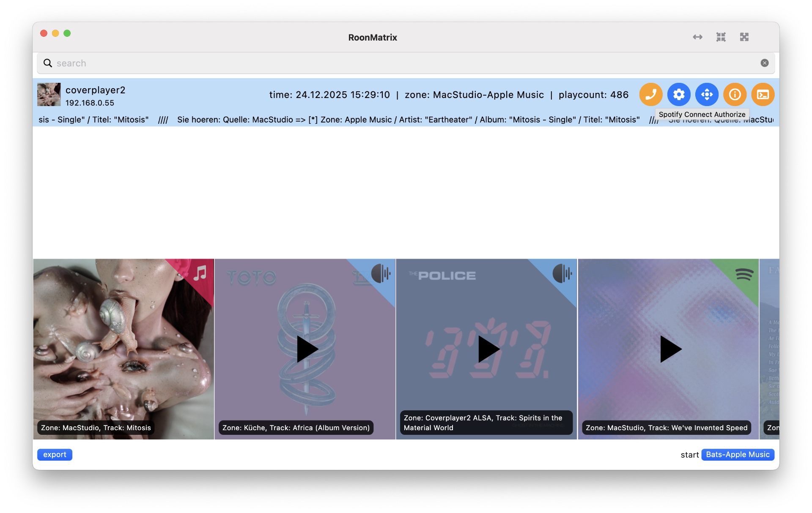
Task: Click the expand arrows icon in title bar
Action: [x=744, y=37]
